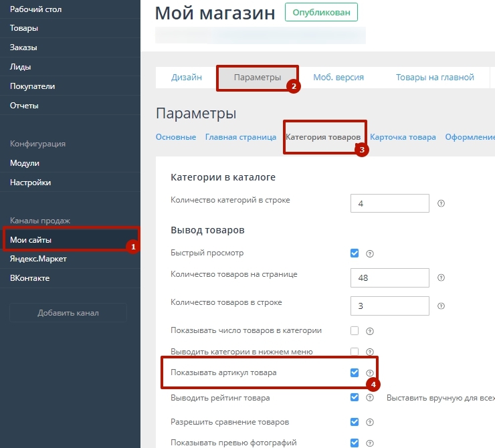Open help icon for Количество товаров на странице
Screen dimensions: 495x448
pos(441,277)
